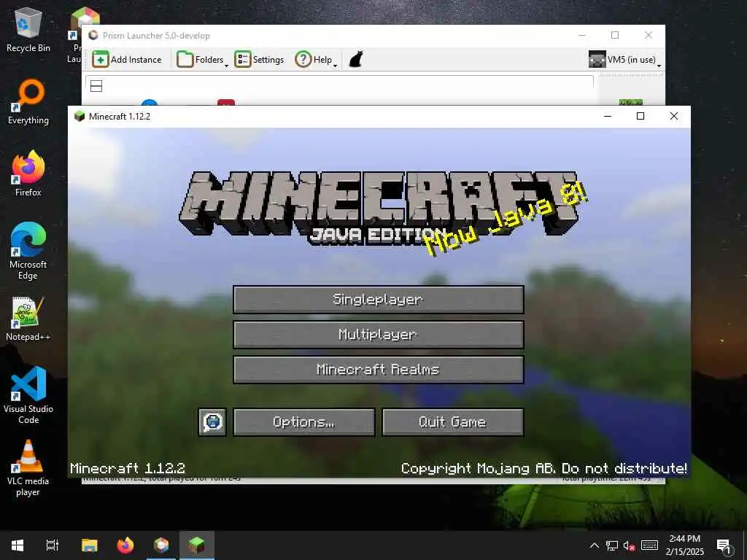
Task: Open Task View on the taskbar
Action: (53, 545)
